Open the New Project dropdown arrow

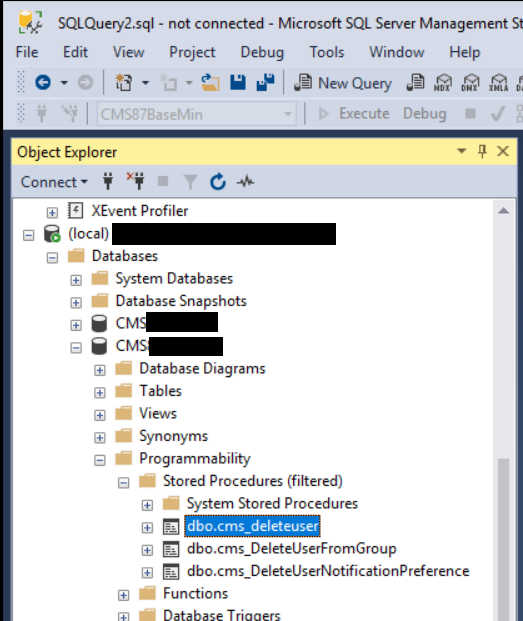point(145,83)
